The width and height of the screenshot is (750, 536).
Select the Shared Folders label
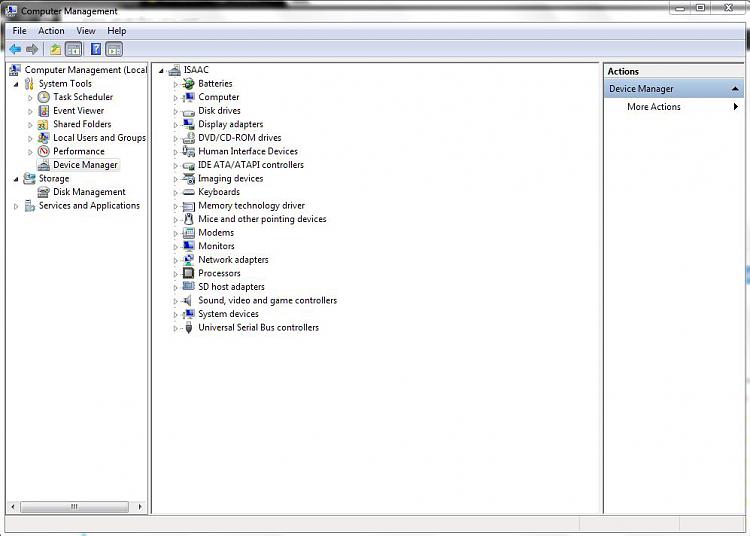[x=82, y=124]
